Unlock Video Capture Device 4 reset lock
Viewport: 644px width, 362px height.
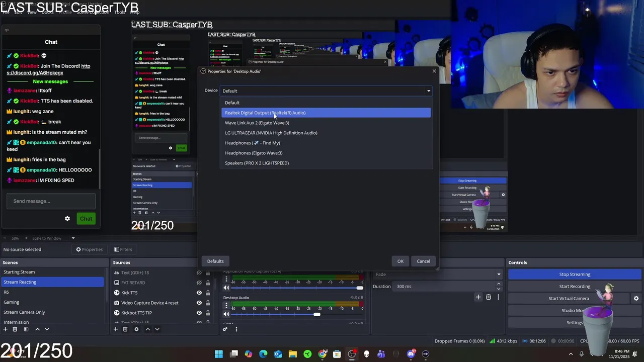[208, 303]
